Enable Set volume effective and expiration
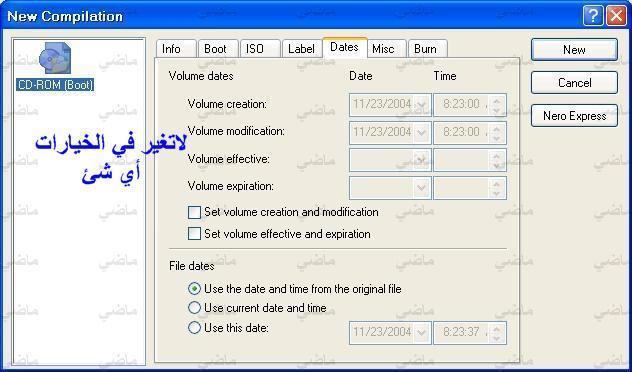This screenshot has width=632, height=372. 194,234
